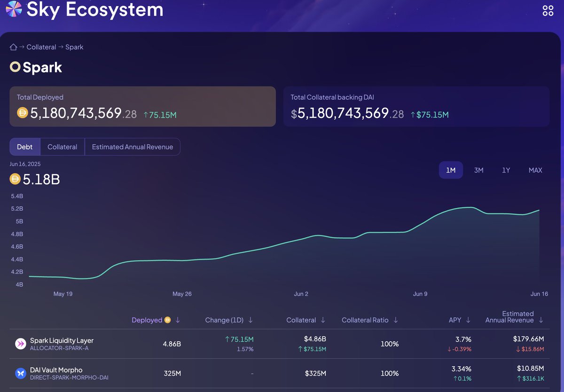Viewport: 564px width, 392px height.
Task: Click the Deployed column header label
Action: [147, 320]
